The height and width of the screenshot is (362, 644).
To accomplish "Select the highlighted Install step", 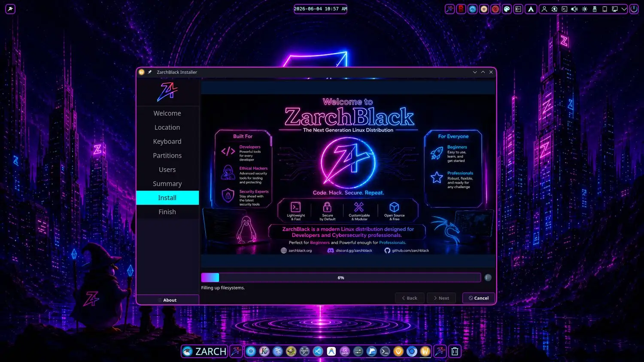I will point(167,198).
